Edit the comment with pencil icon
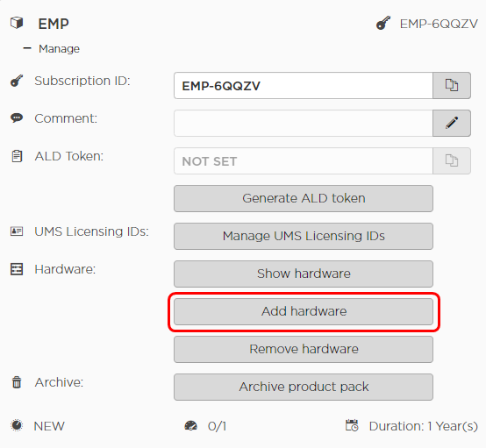Viewport: 486px width, 448px height. point(452,123)
